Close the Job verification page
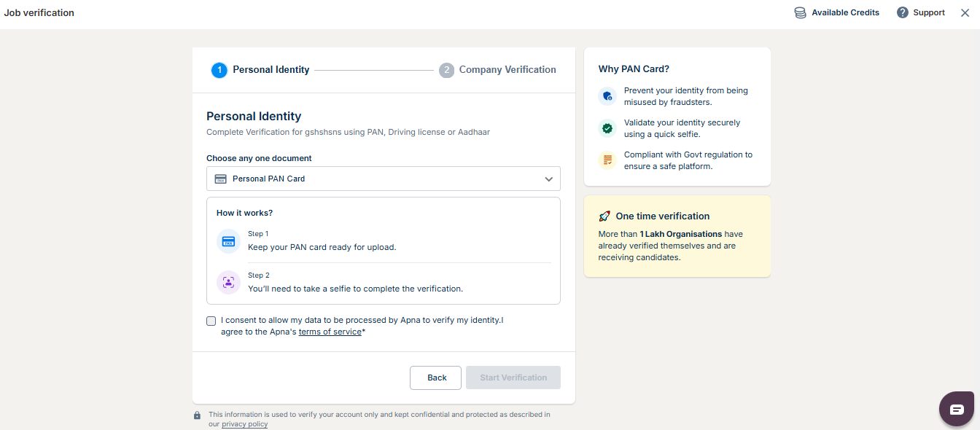 tap(965, 12)
